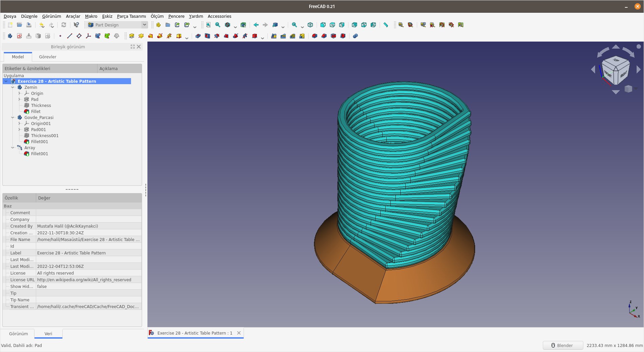Click the License URL value field
Screen dimensions: 644x352
(89, 280)
